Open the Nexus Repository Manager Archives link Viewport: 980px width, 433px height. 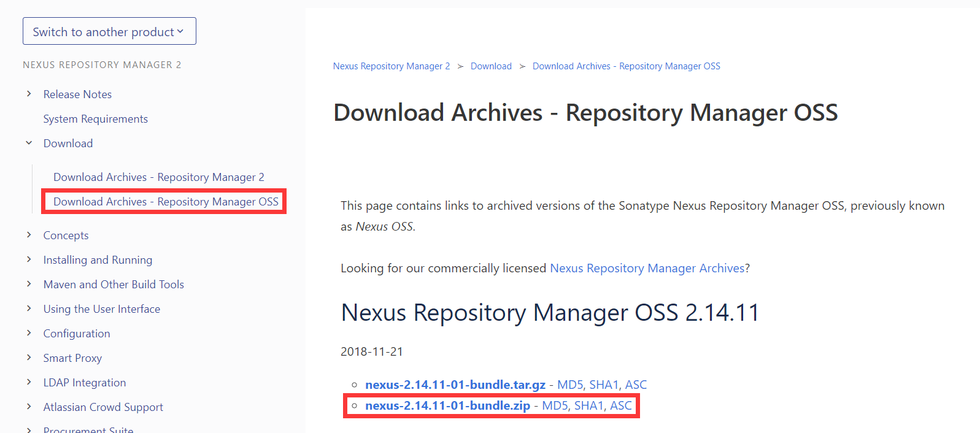[647, 268]
